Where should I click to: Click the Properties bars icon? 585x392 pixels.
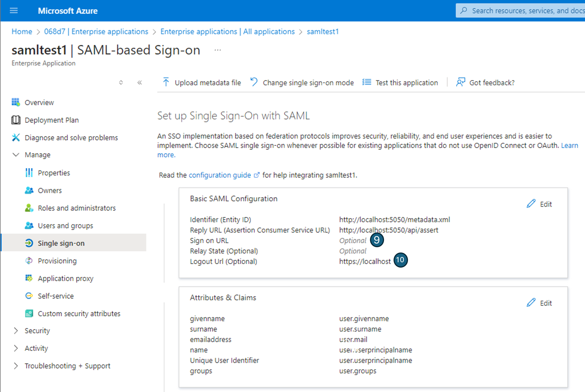coord(29,173)
